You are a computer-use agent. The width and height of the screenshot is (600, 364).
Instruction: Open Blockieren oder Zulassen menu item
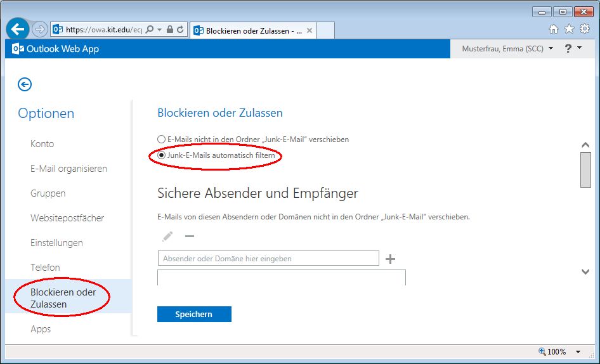[x=63, y=298]
